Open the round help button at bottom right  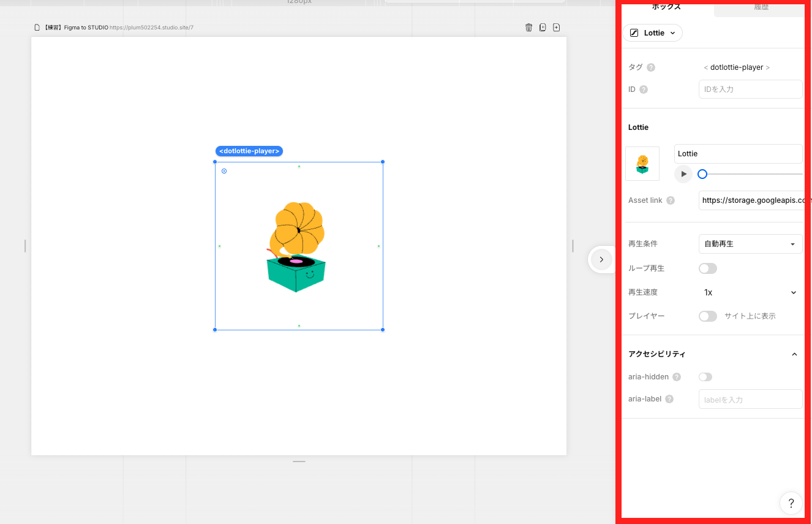[x=791, y=503]
